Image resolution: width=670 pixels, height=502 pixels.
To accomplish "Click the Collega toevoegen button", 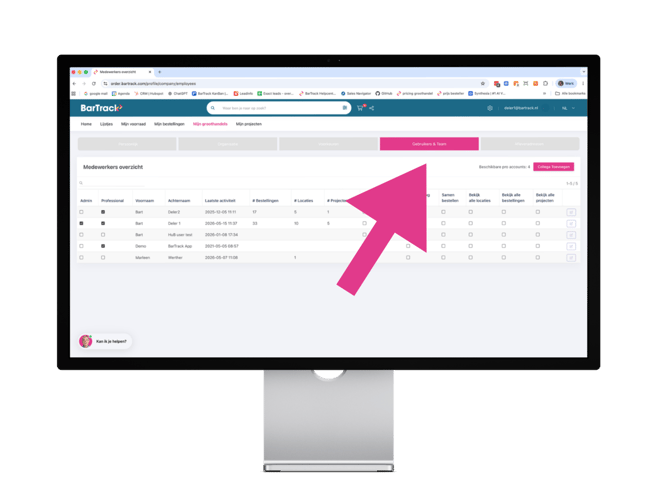I will pos(553,167).
